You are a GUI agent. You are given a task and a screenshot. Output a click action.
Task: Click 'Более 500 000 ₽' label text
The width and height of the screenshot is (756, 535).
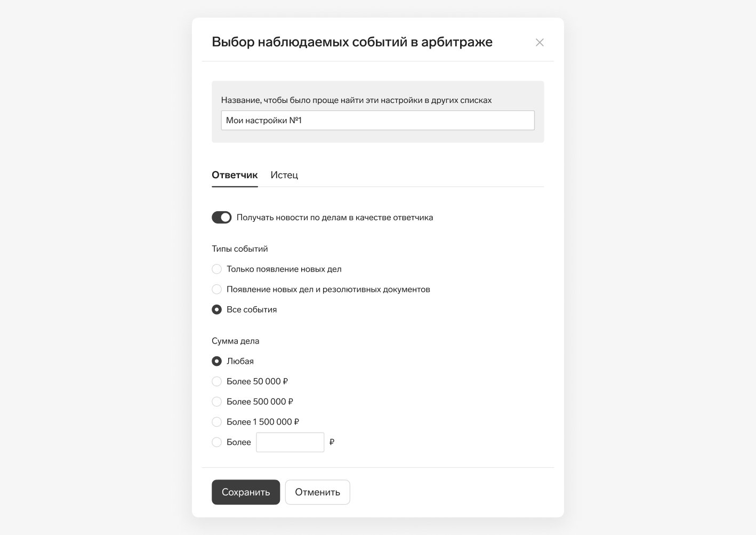coord(260,402)
